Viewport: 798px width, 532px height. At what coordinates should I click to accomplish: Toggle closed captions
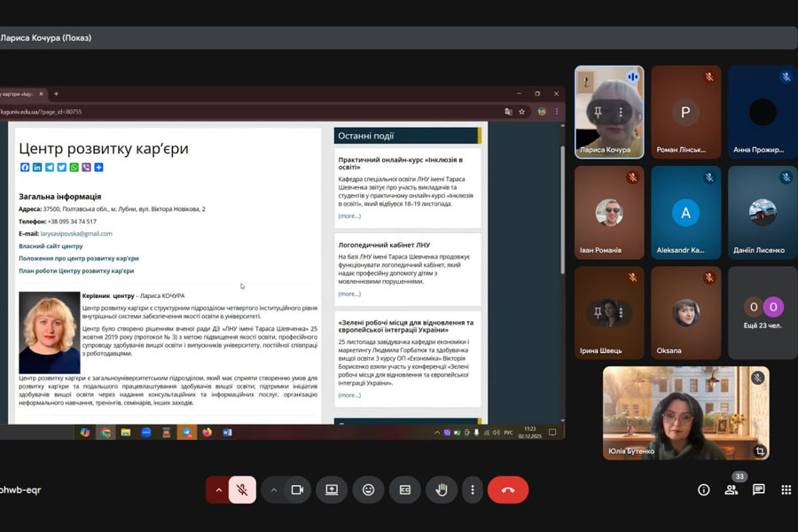click(404, 489)
